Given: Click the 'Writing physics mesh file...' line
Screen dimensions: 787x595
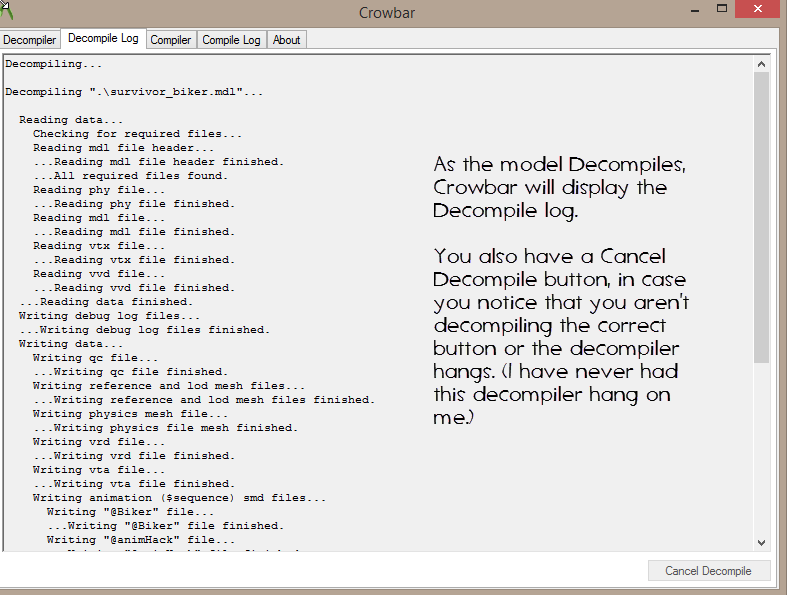Looking at the screenshot, I should tap(130, 414).
